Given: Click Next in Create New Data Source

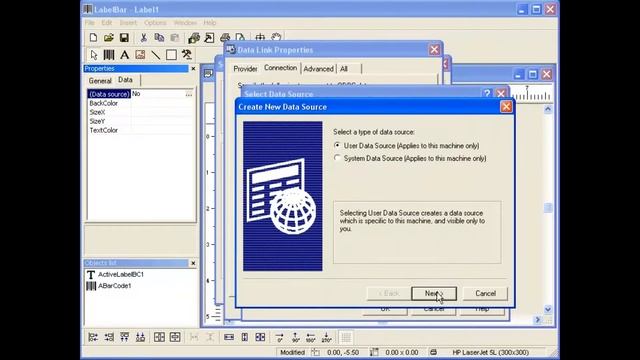Looking at the screenshot, I should tap(434, 293).
